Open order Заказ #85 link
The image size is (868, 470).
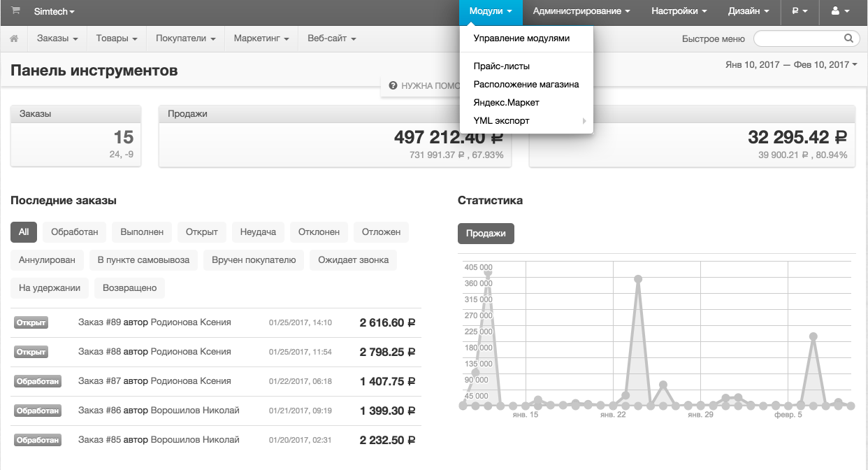pyautogui.click(x=99, y=440)
